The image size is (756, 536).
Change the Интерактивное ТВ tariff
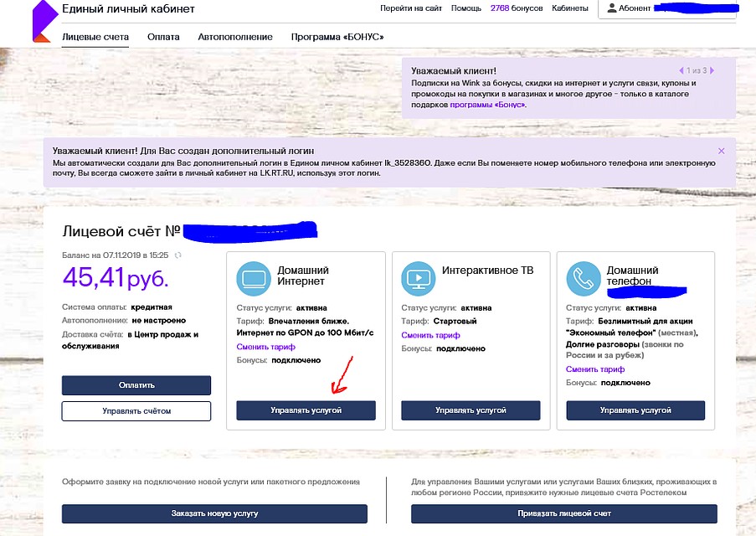point(430,335)
